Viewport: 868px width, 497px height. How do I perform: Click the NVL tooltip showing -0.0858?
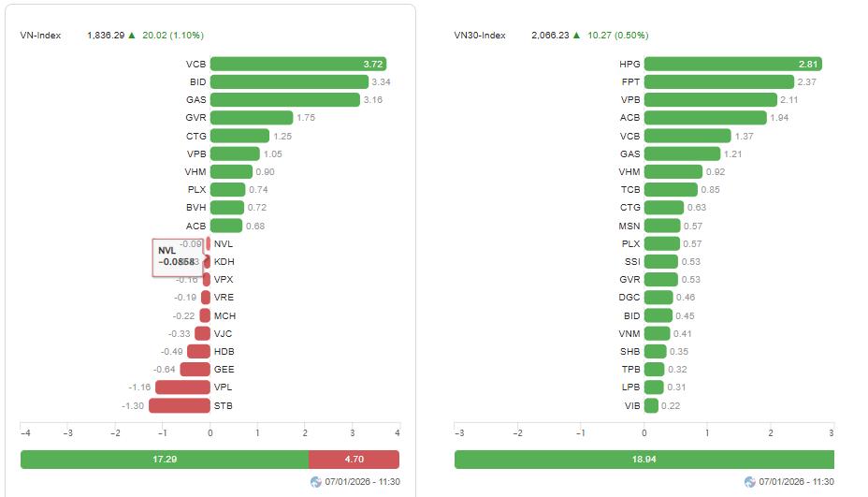(176, 256)
